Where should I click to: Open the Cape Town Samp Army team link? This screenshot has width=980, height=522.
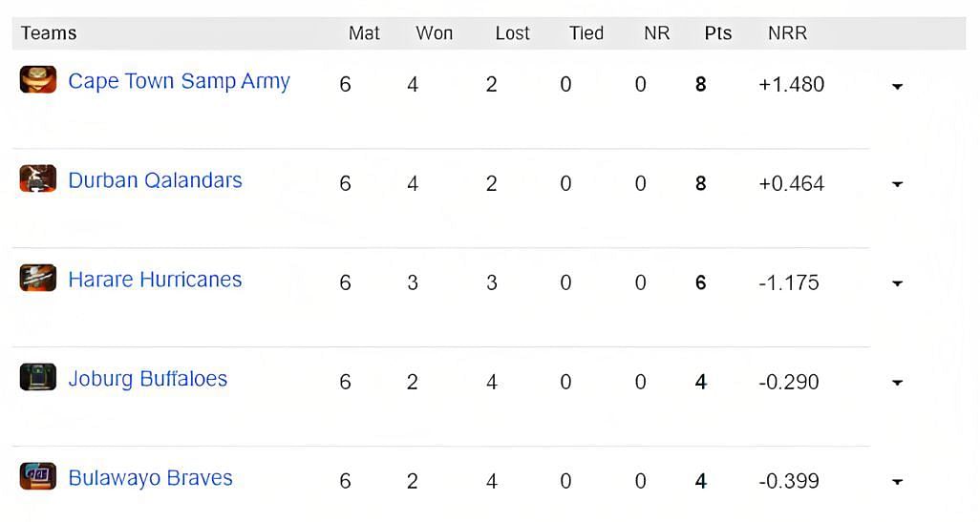click(x=179, y=81)
